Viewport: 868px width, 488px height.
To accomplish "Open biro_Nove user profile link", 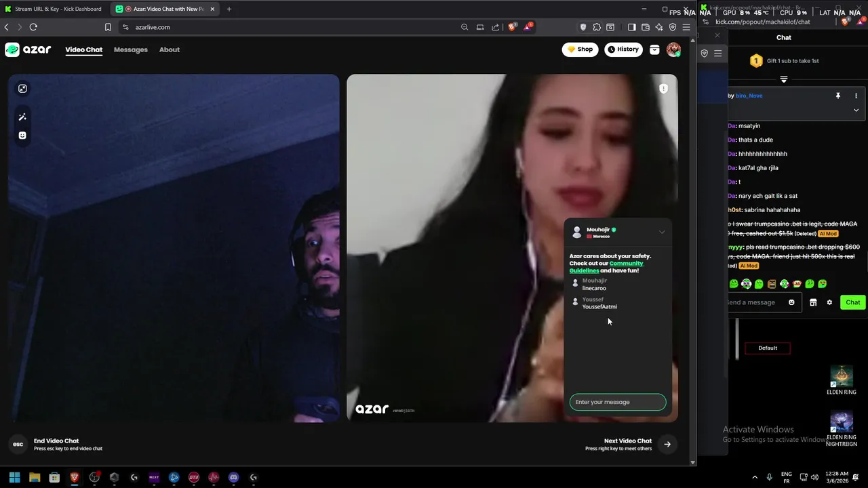I will [749, 96].
